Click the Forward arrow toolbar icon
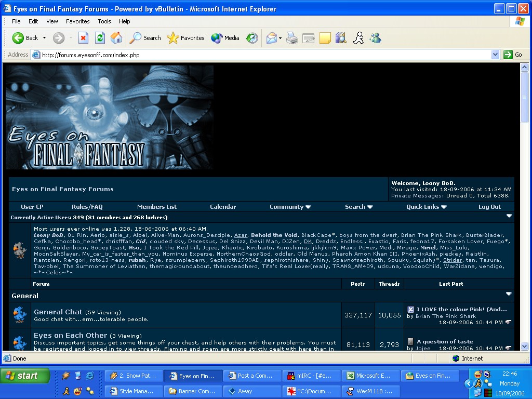Screen dimensions: 532x399 (58, 37)
